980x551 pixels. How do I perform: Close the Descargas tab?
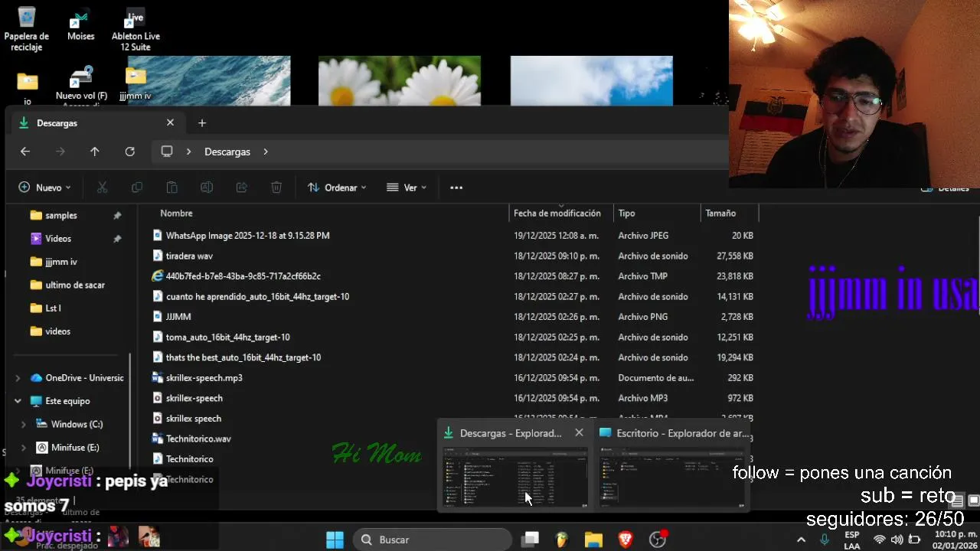click(170, 122)
